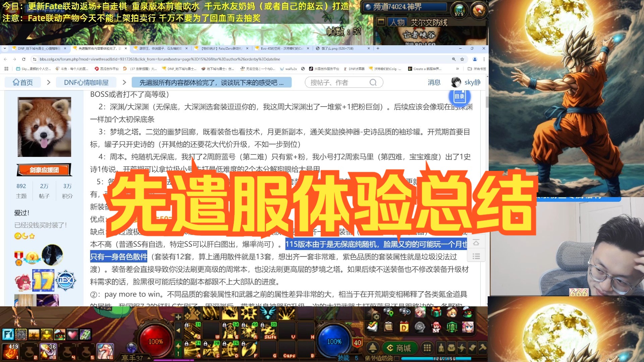The image size is (644, 362).
Task: Click the green gift box icon
Action: tap(436, 312)
